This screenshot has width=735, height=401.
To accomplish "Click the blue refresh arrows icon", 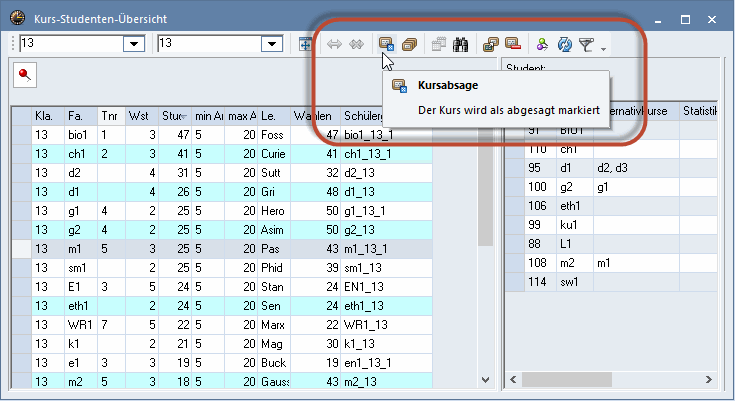I will click(x=564, y=45).
